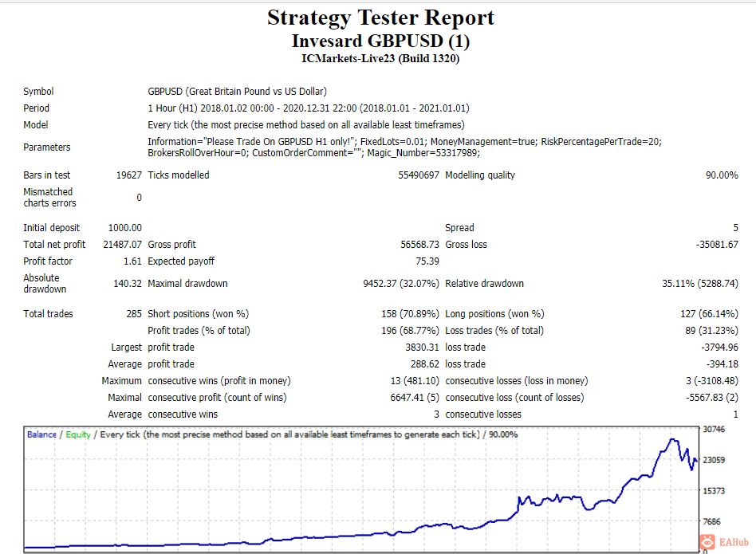Select the 140.32 absolute drawdown value

point(128,283)
